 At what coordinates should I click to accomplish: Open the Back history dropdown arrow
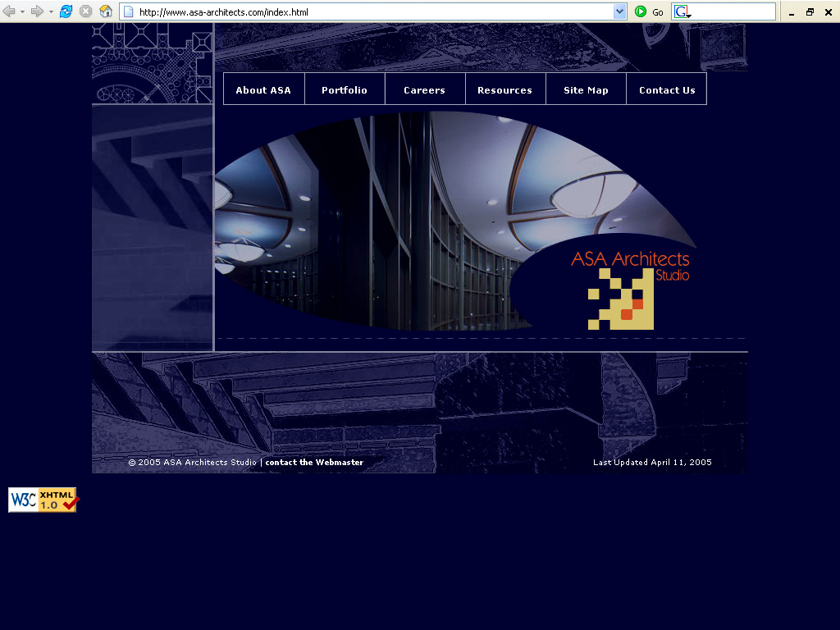[x=22, y=11]
